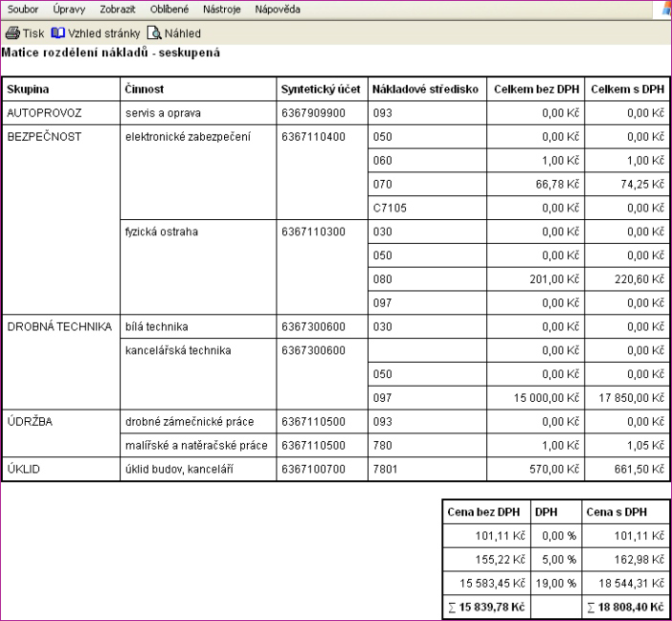The image size is (672, 621).
Task: Open the Zobrazit menu
Action: [118, 9]
